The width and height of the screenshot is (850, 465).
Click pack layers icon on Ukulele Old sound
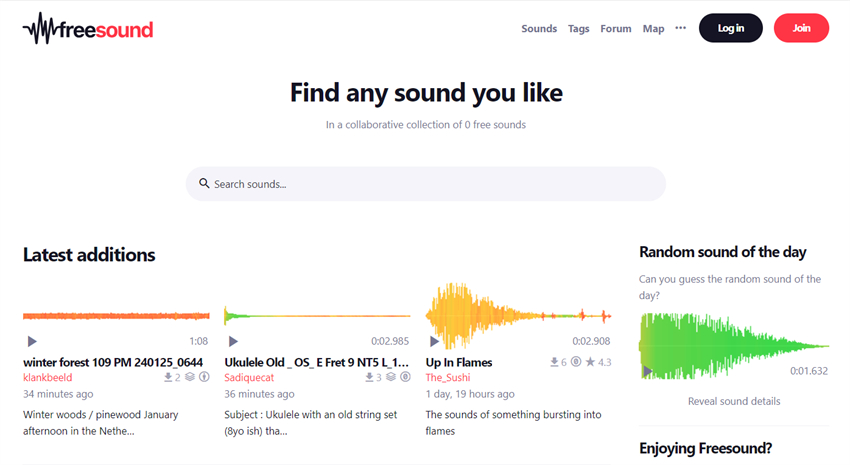[x=391, y=377]
